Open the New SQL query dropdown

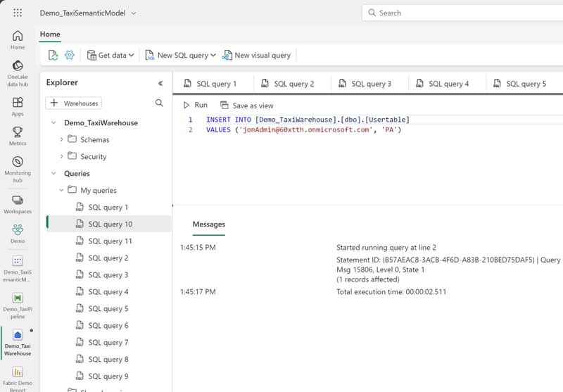click(x=181, y=56)
